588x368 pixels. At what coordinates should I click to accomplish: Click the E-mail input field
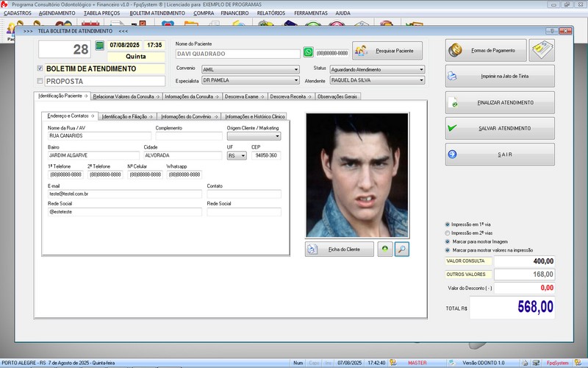point(124,194)
